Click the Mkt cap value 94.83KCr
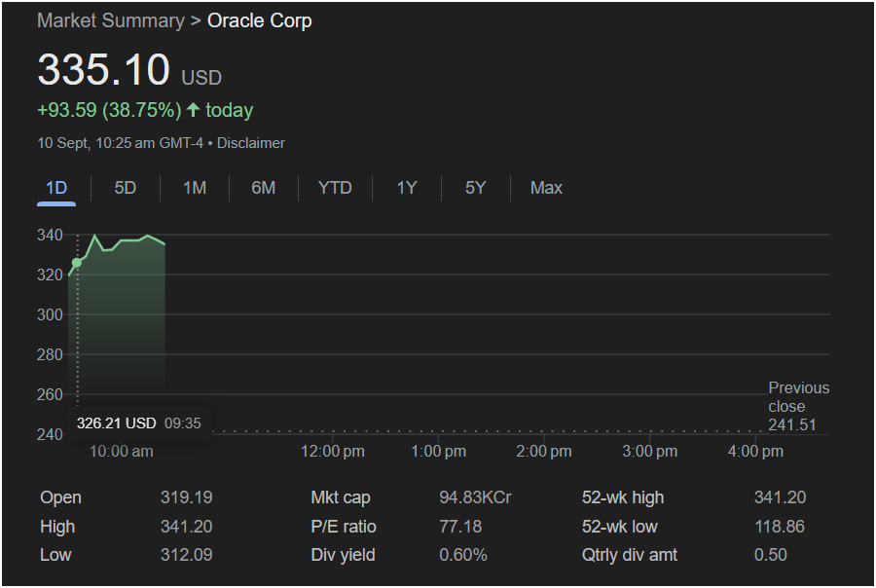This screenshot has height=588, width=876. coord(475,497)
